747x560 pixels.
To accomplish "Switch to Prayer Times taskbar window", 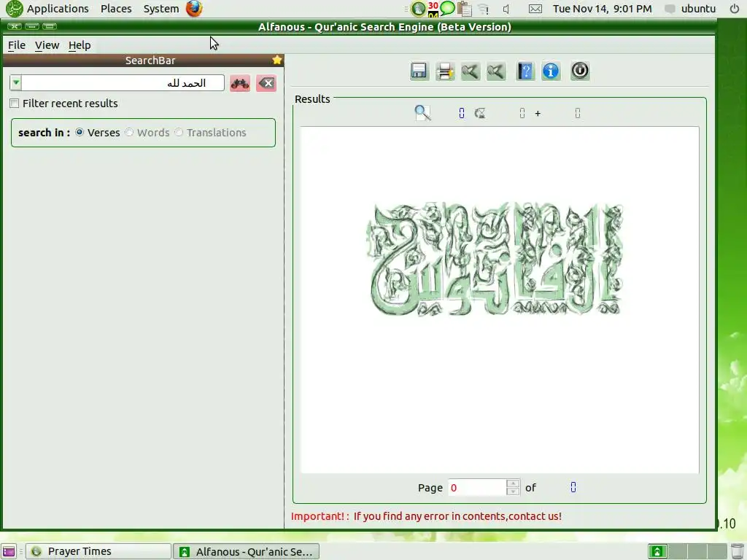I will 98,551.
